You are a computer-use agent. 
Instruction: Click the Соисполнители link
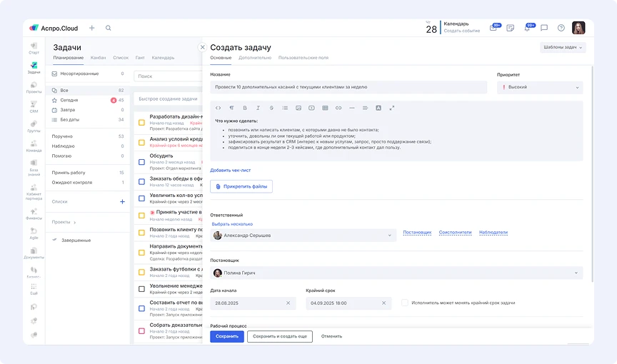456,232
